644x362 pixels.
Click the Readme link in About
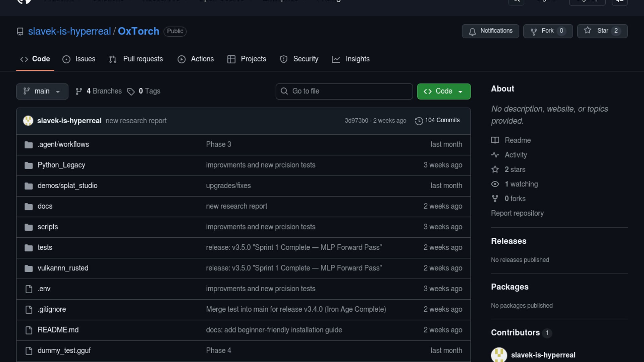point(517,140)
